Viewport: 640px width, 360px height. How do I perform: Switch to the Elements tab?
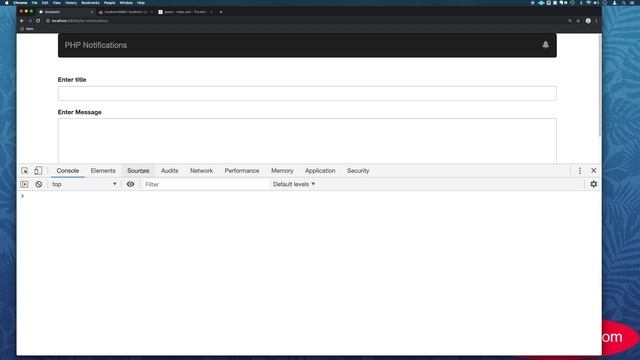pos(103,171)
